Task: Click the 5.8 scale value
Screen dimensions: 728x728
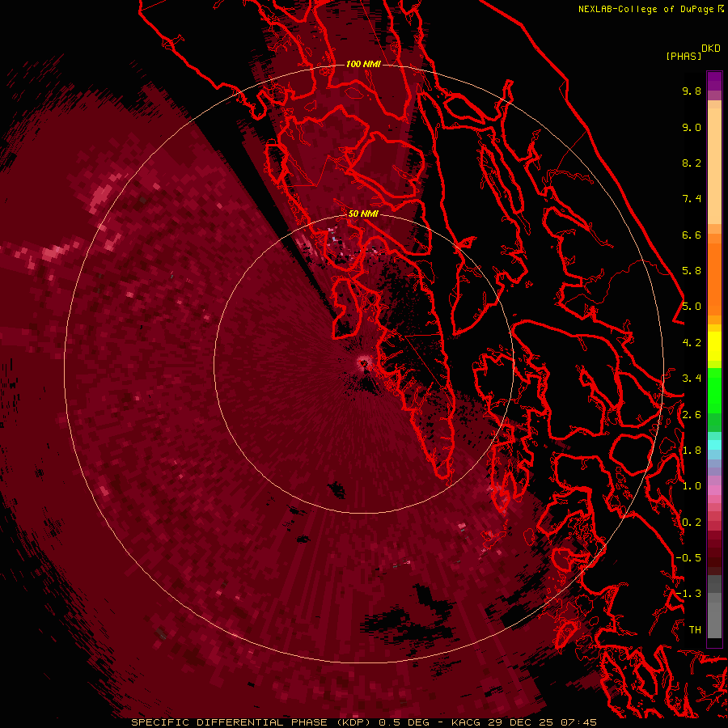Action: tap(692, 271)
